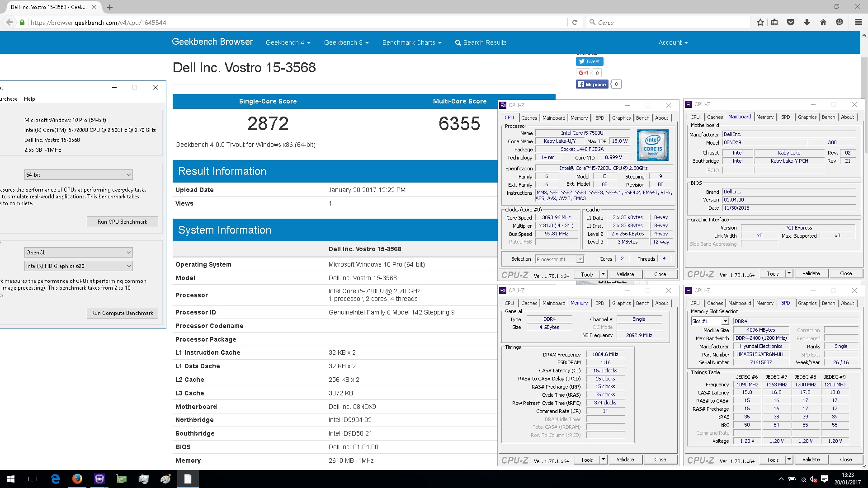Click Tools in the Memory CPU-Z window
The image size is (868, 488).
coord(587,460)
